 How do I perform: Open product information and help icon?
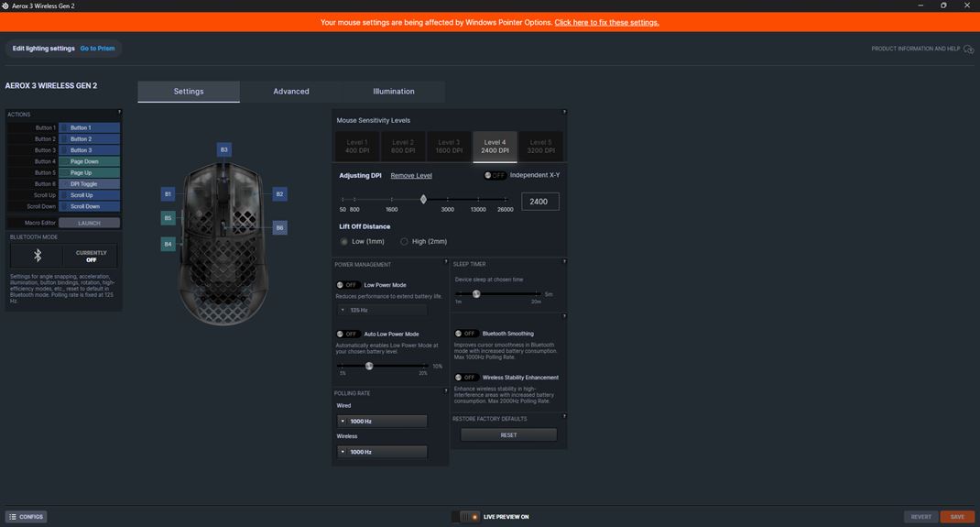[x=968, y=49]
